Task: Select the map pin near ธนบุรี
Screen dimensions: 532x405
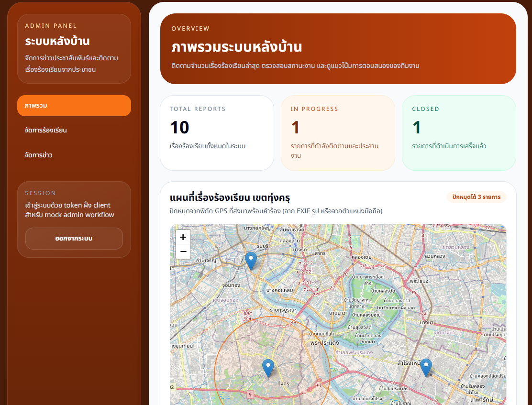Action: click(251, 261)
